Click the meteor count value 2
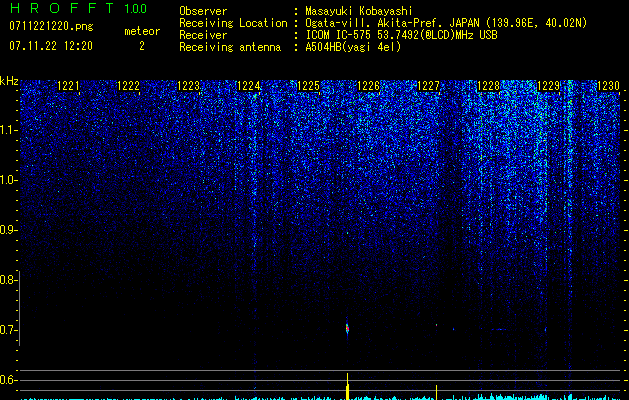This screenshot has height=400, width=629. click(x=142, y=46)
